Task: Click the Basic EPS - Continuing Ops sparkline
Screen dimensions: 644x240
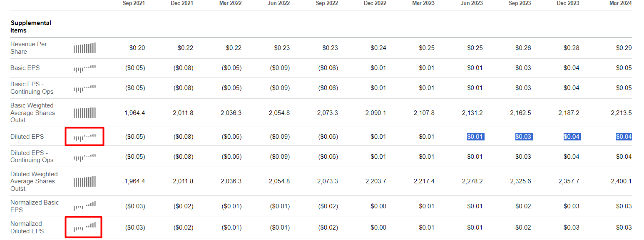Action: [85, 88]
